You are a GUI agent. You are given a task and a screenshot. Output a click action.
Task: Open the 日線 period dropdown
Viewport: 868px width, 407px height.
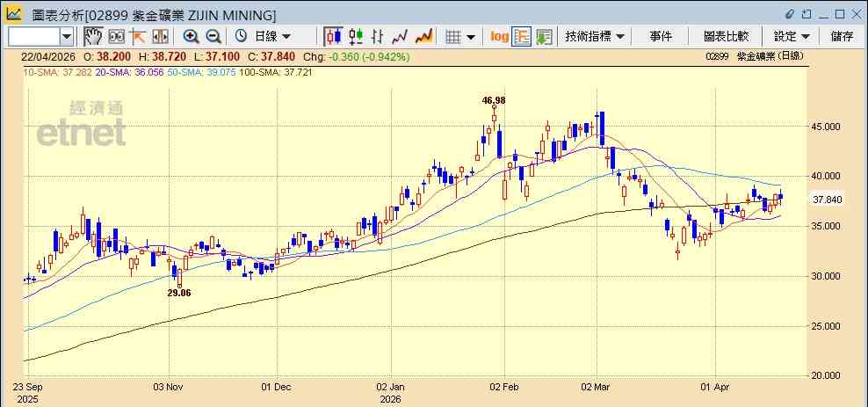tap(272, 37)
